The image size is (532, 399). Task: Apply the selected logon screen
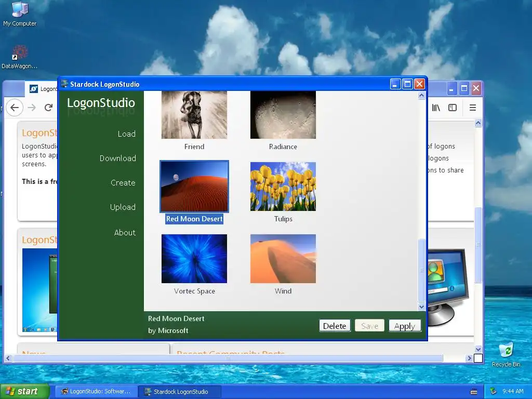[405, 326]
